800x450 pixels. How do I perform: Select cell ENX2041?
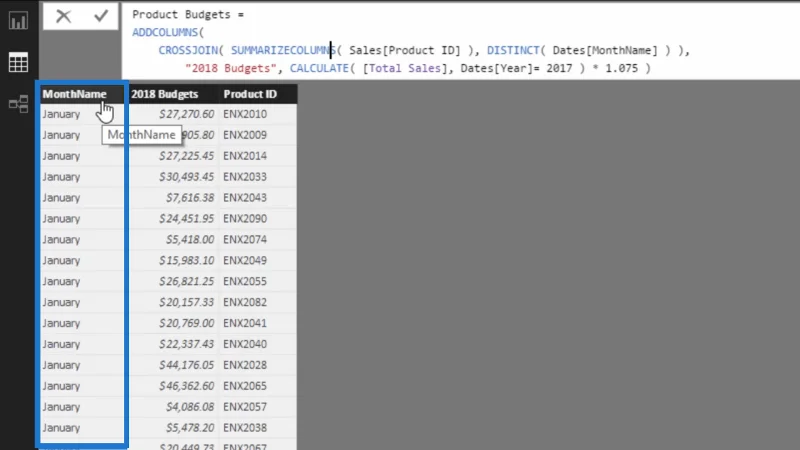point(245,323)
